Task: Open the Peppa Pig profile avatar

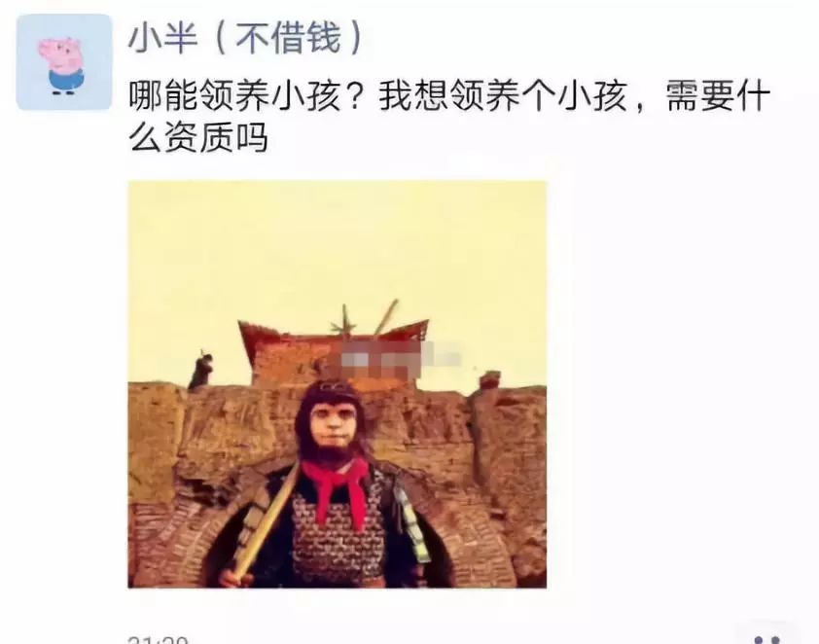Action: tap(64, 62)
